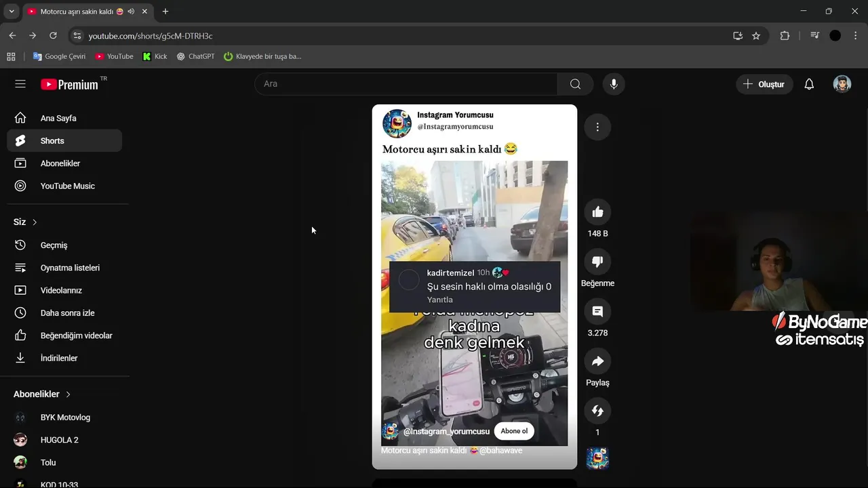Open the YouTube hamburger guide menu
868x488 pixels.
click(20, 84)
